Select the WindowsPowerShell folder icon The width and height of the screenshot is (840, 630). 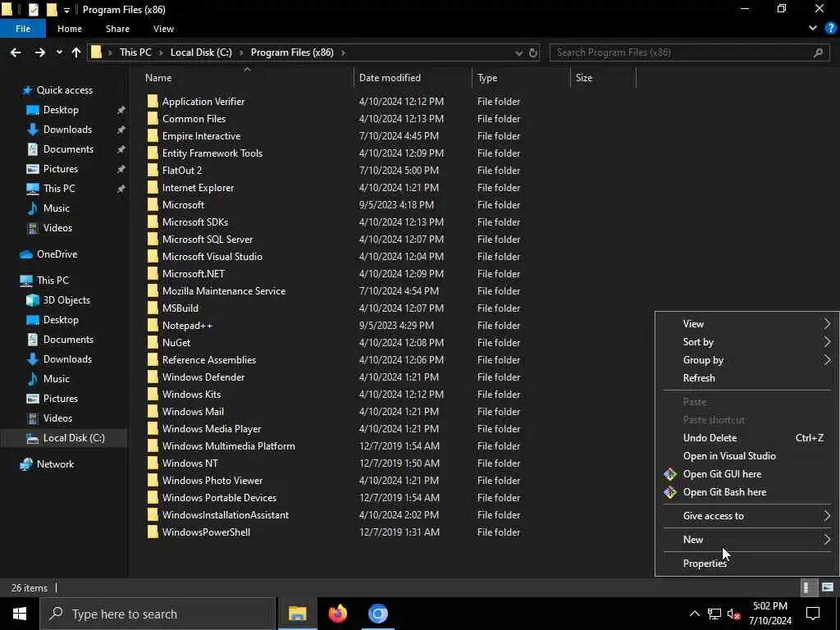pyautogui.click(x=153, y=532)
